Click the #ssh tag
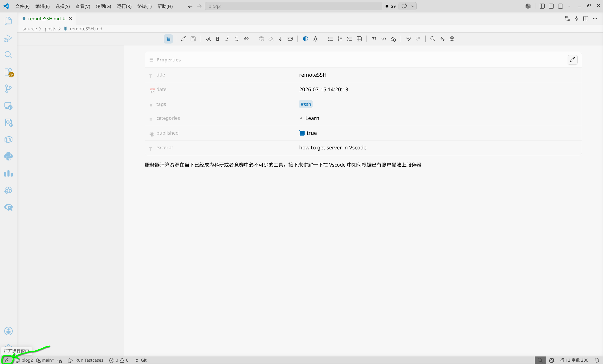 coord(306,104)
